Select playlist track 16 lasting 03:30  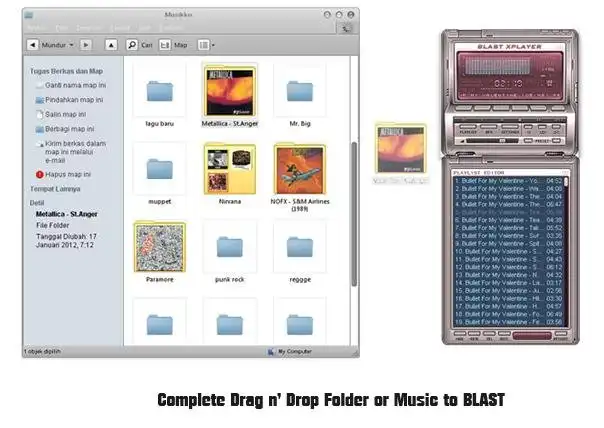pyautogui.click(x=508, y=299)
